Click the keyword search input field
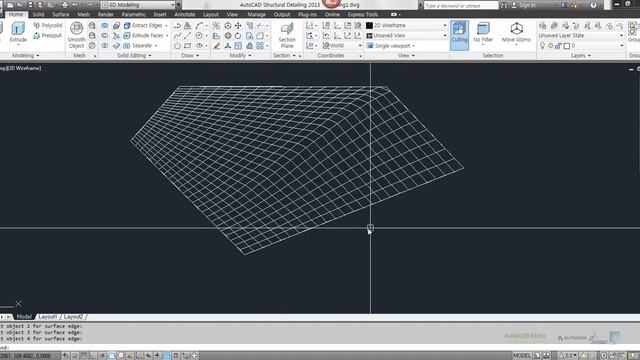This screenshot has height=360, width=640. [461, 5]
